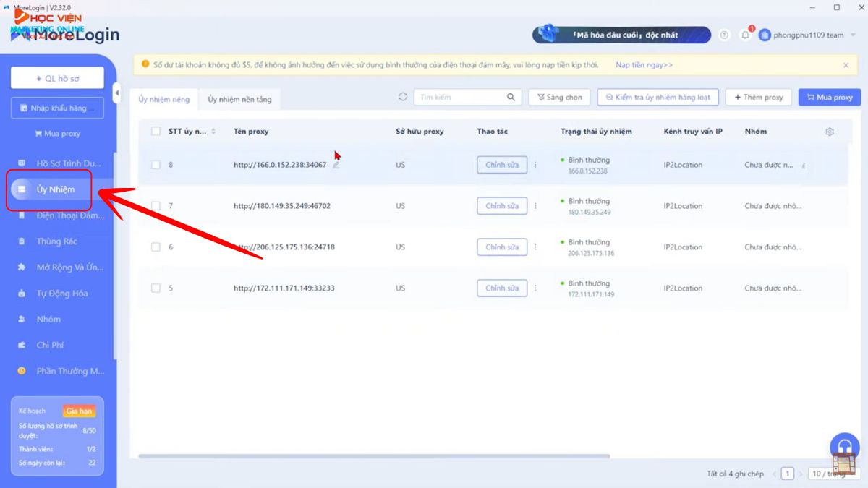Open Mở Rộng Và Ứng Dụng section
868x488 pixels.
pyautogui.click(x=61, y=267)
